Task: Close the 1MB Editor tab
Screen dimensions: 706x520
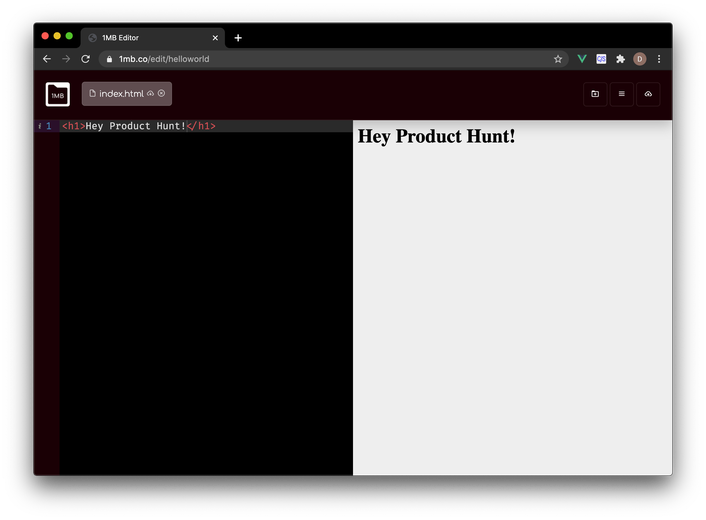Action: (x=215, y=38)
